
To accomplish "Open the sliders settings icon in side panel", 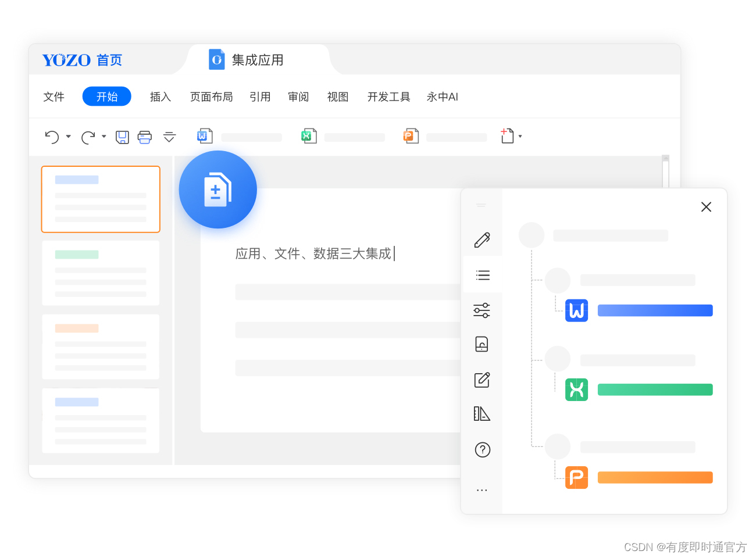I will 482,310.
